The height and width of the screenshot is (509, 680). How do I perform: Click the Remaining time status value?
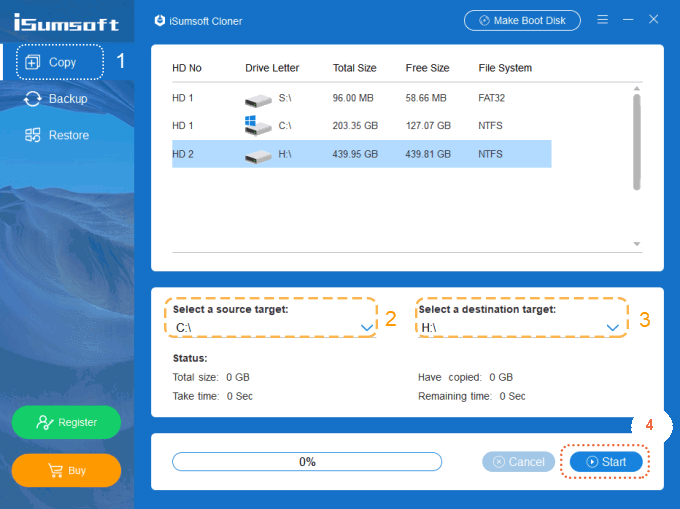tap(512, 396)
